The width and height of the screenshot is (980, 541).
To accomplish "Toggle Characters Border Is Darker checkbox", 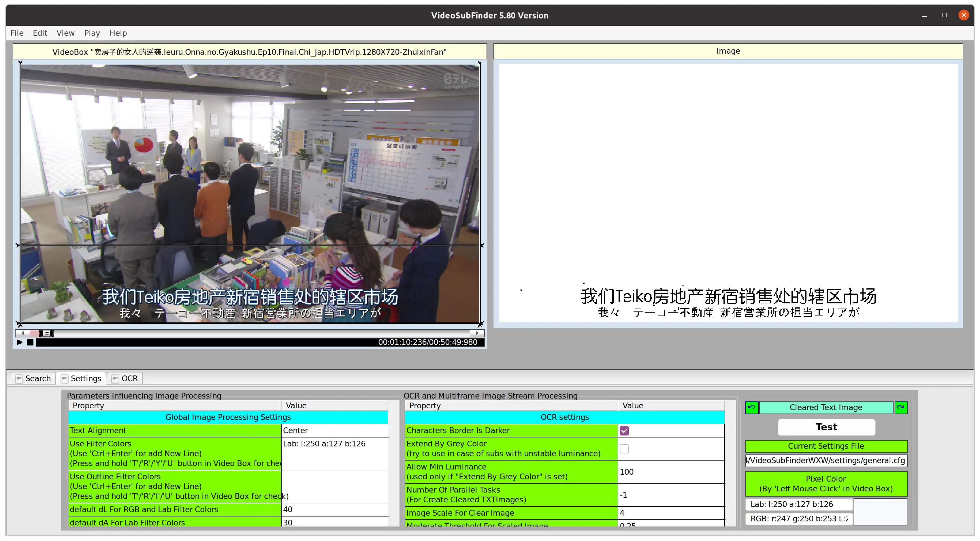I will tap(625, 430).
